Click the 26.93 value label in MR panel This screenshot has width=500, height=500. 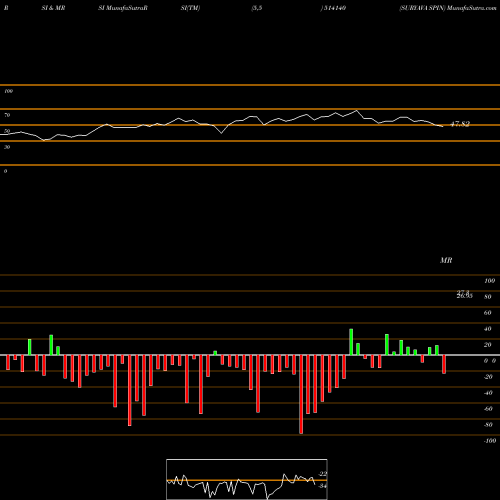465,296
